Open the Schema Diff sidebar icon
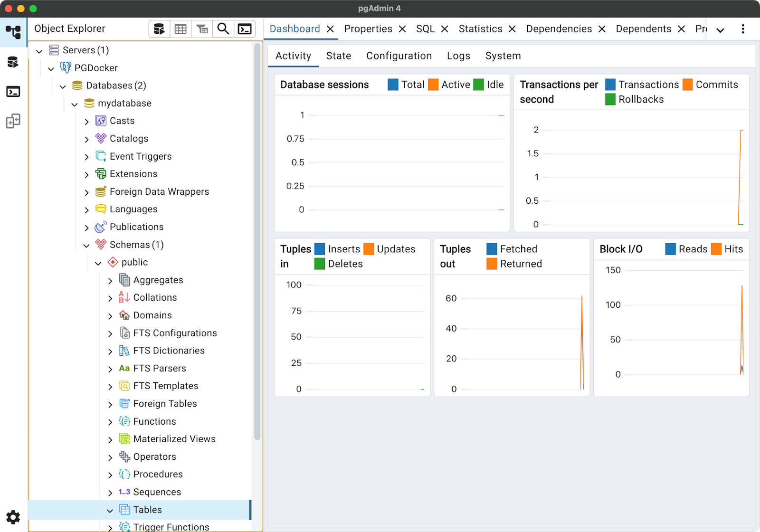This screenshot has width=760, height=532. tap(13, 121)
